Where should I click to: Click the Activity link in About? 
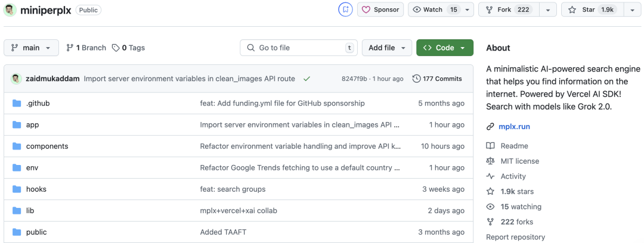513,176
